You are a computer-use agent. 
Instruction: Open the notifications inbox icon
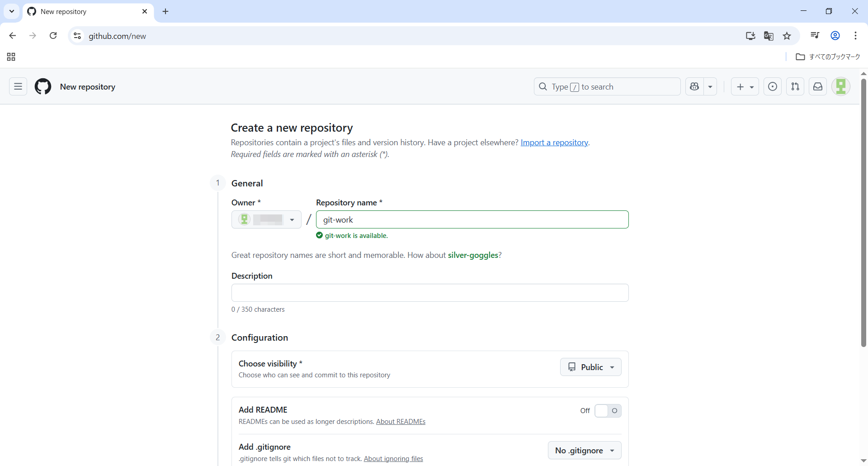pyautogui.click(x=818, y=86)
